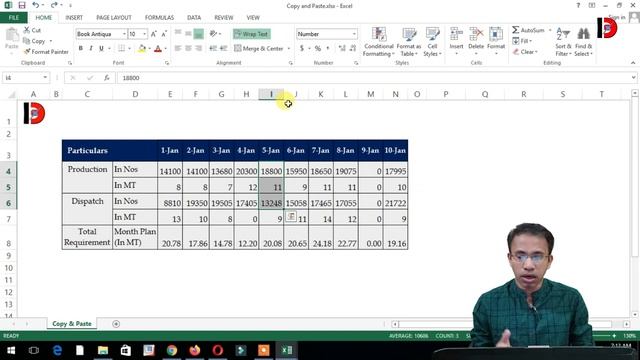
Task: Select the Copy & Paste sheet tab
Action: (x=72, y=324)
